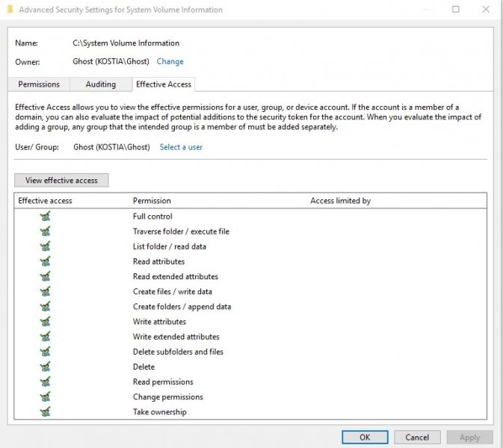
Task: Click the Access limited by column header
Action: coord(340,201)
